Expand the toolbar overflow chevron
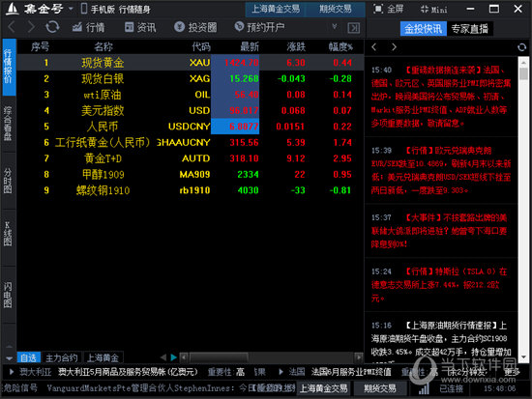The height and width of the screenshot is (399, 532). (x=335, y=26)
